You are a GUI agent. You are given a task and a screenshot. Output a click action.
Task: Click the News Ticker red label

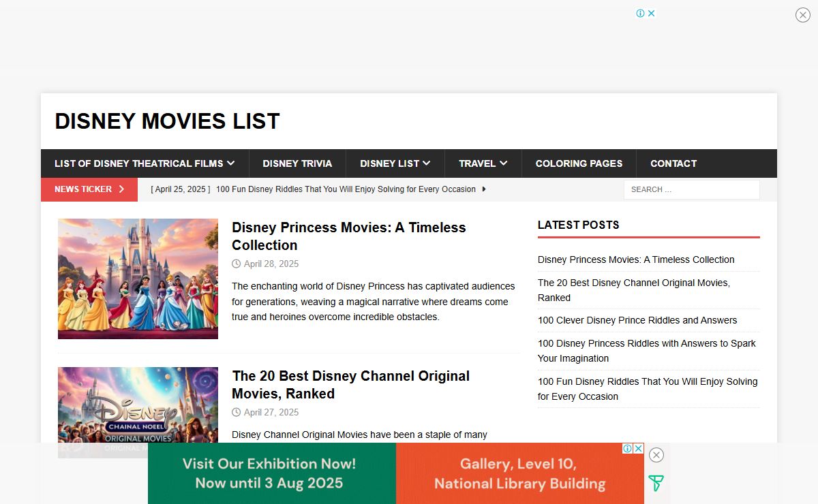click(x=89, y=189)
